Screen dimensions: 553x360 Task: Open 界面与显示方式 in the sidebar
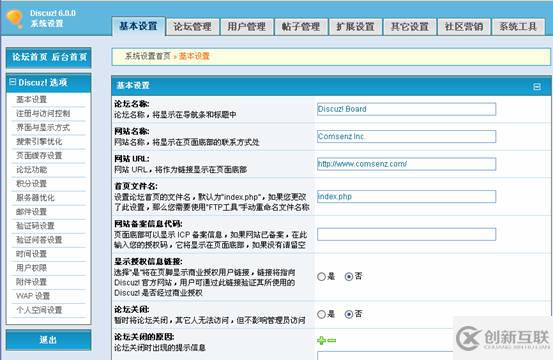[43, 128]
